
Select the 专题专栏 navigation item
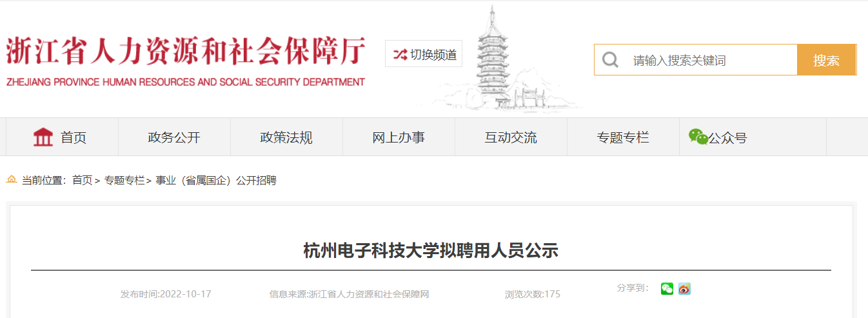coord(623,137)
